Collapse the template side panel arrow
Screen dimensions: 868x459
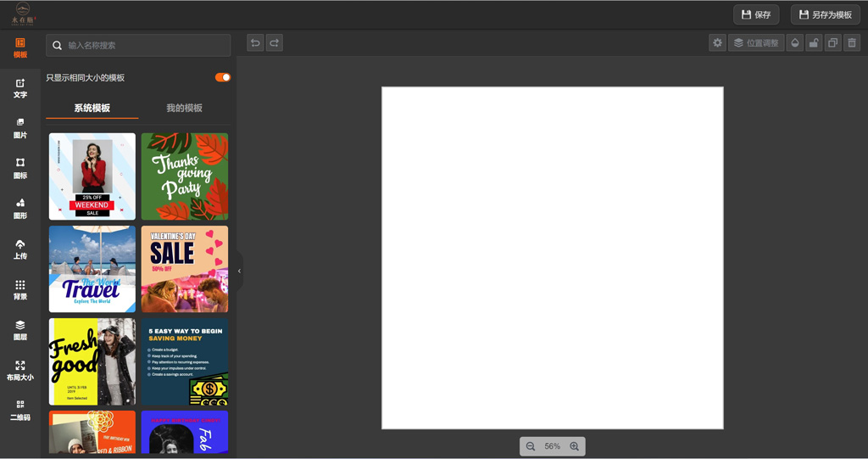point(239,271)
